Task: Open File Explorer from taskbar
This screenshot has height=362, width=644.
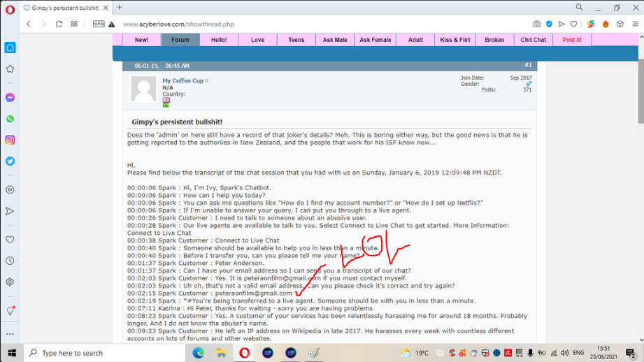Action: tap(222, 353)
